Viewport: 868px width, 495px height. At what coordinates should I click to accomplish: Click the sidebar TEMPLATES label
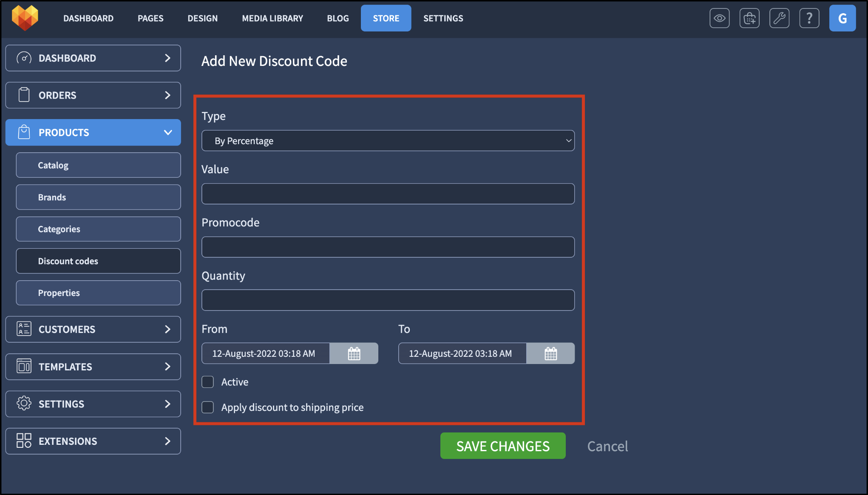point(65,367)
